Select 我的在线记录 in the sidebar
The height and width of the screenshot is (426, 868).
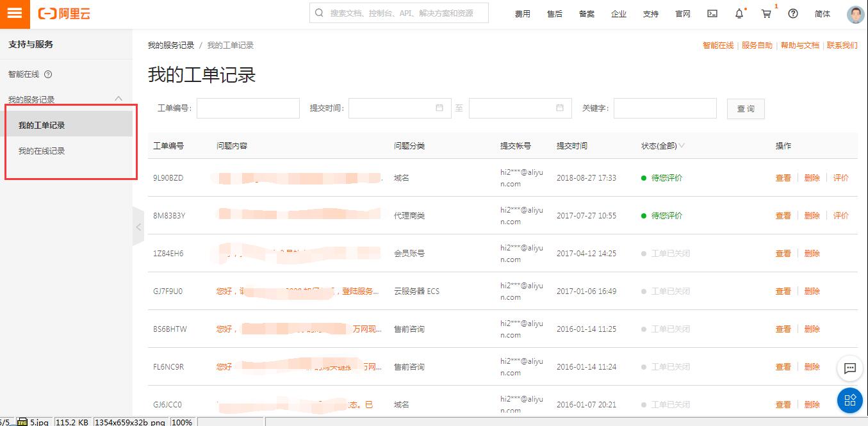coord(42,151)
